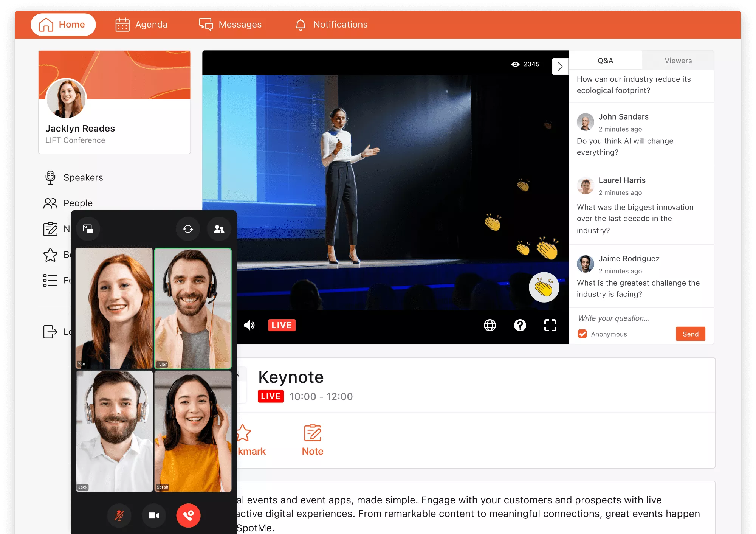Click Jaime Rodriguez's avatar in Q&A
The image size is (756, 534).
tap(585, 264)
